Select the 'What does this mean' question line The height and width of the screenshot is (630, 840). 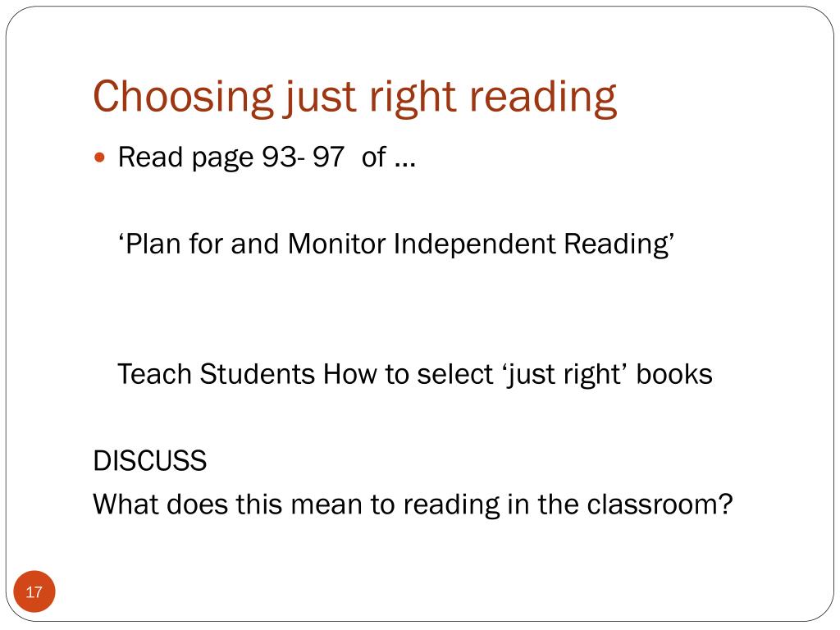(x=413, y=504)
